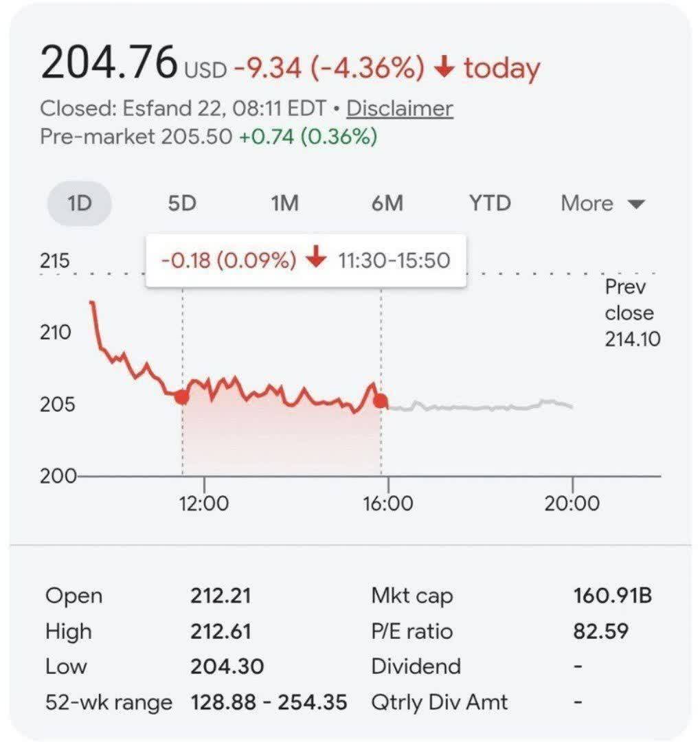Click the left red range marker dot
The width and height of the screenshot is (700, 742).
pyautogui.click(x=182, y=396)
